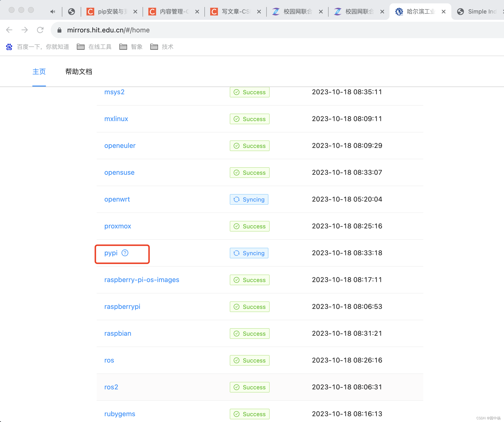Open the opensuse mirror link

tap(119, 173)
